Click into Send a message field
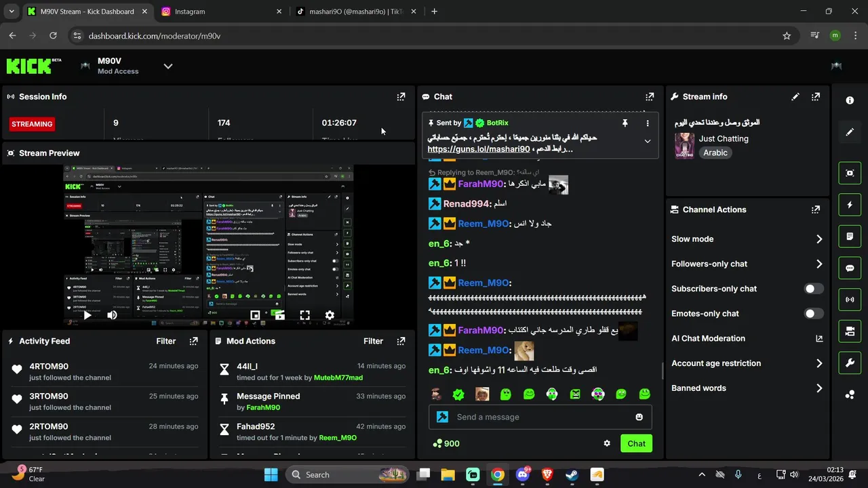 pyautogui.click(x=540, y=417)
